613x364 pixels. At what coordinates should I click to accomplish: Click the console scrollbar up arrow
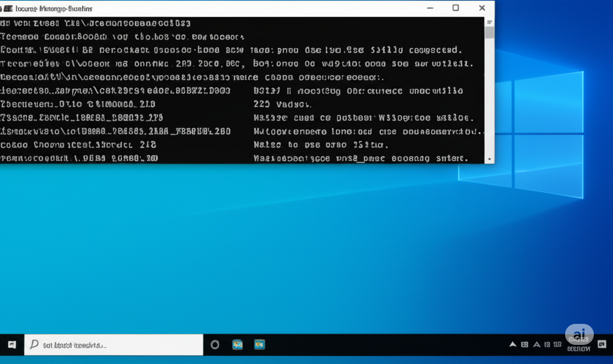pyautogui.click(x=490, y=22)
